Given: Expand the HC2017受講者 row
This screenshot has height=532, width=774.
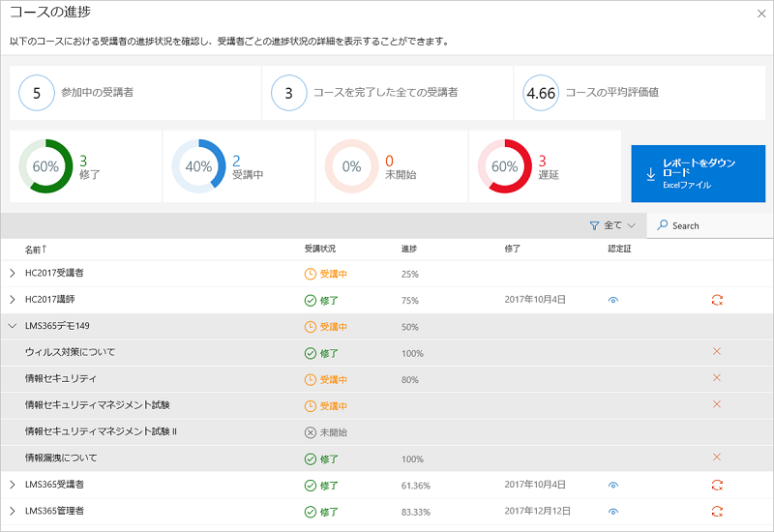Looking at the screenshot, I should point(13,274).
